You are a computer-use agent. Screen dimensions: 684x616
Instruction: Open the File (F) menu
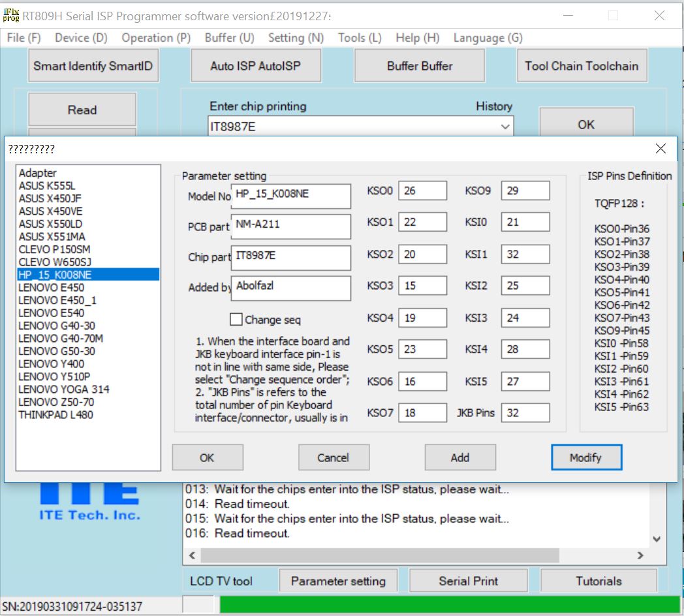click(x=23, y=38)
